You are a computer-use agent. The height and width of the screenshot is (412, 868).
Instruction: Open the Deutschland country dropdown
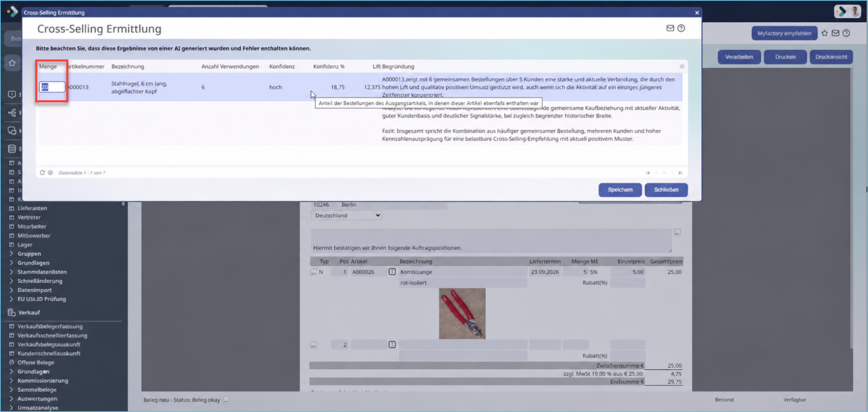click(x=347, y=215)
